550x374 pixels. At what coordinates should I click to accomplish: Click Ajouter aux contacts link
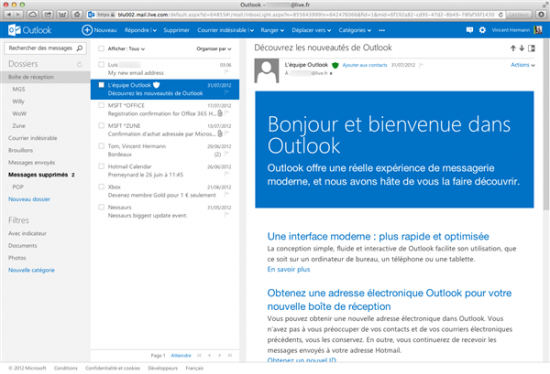tap(365, 65)
